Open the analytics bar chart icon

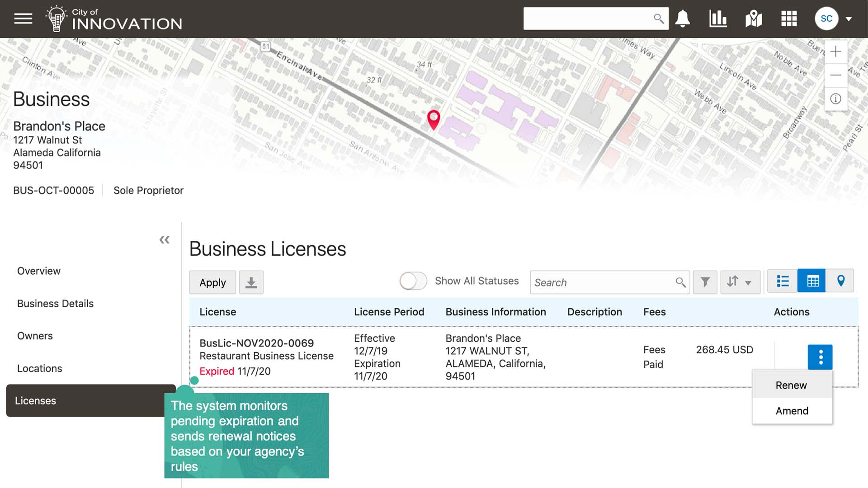pyautogui.click(x=718, y=19)
